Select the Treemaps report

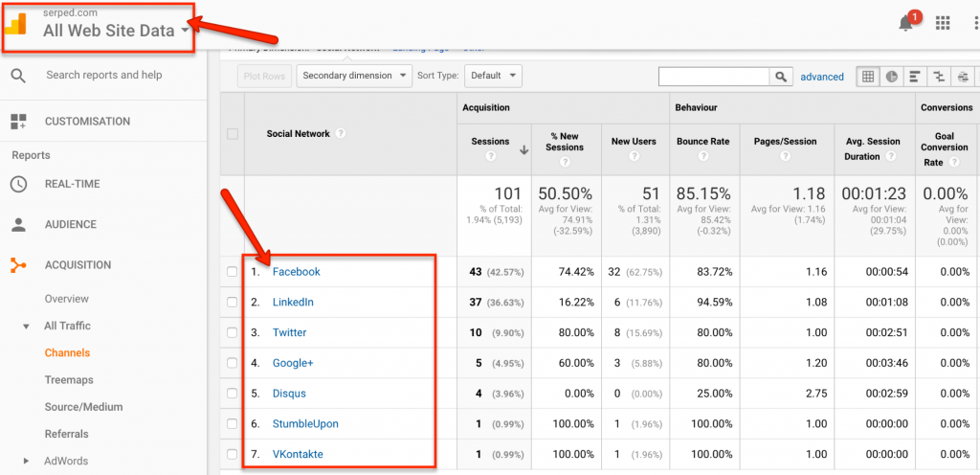[69, 380]
